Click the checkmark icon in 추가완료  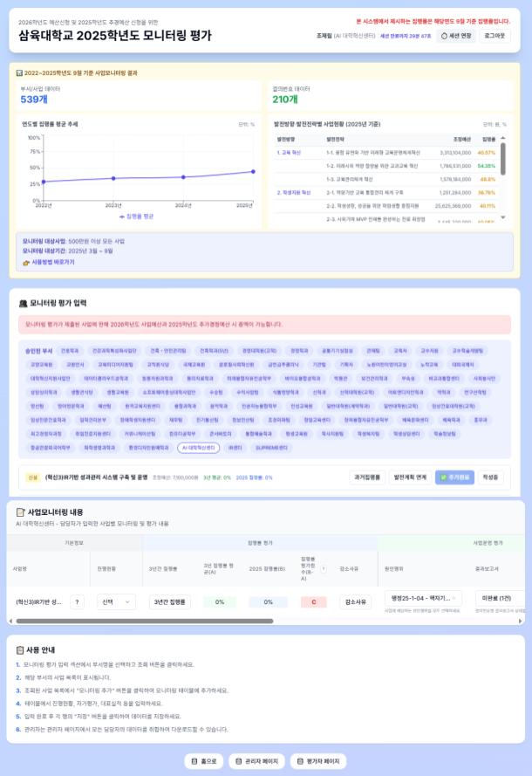(444, 477)
